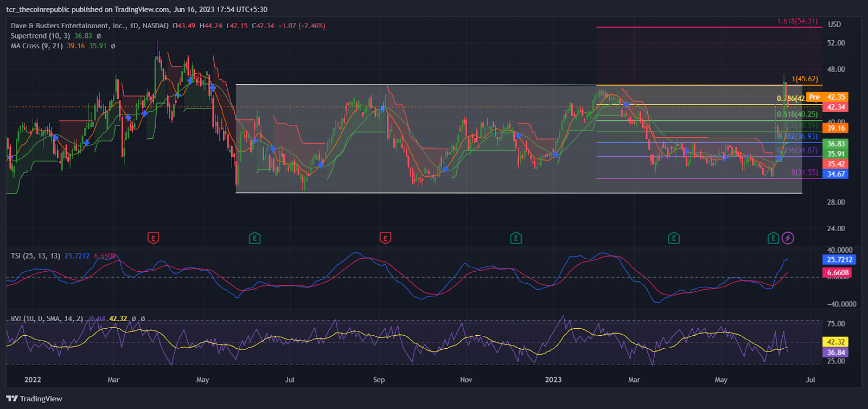The width and height of the screenshot is (868, 409).
Task: Click the blue 25.7212 TSI value label
Action: tap(839, 260)
